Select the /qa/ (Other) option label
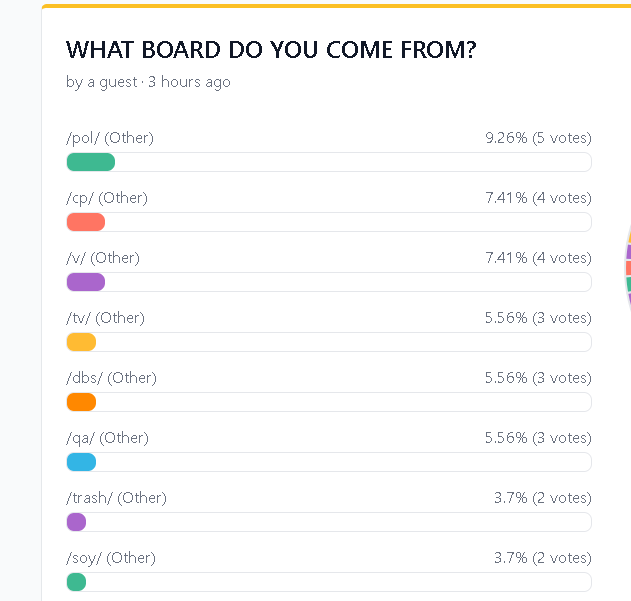Screen dimensions: 631x601 click(x=107, y=438)
